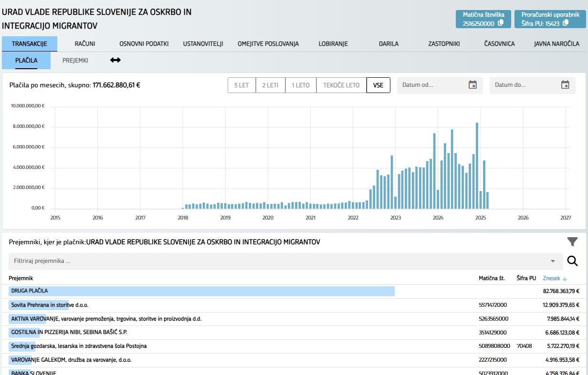
Task: Select the 2 LETI time range
Action: pyautogui.click(x=271, y=85)
